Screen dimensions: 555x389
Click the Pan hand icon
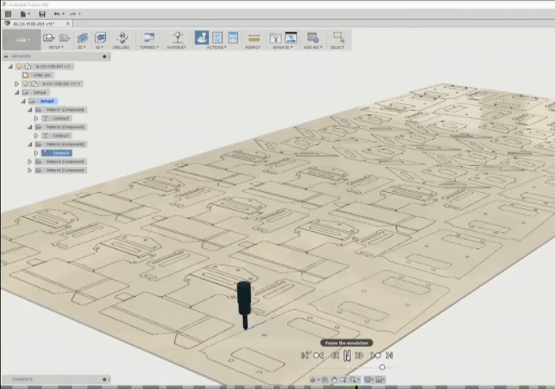334,380
